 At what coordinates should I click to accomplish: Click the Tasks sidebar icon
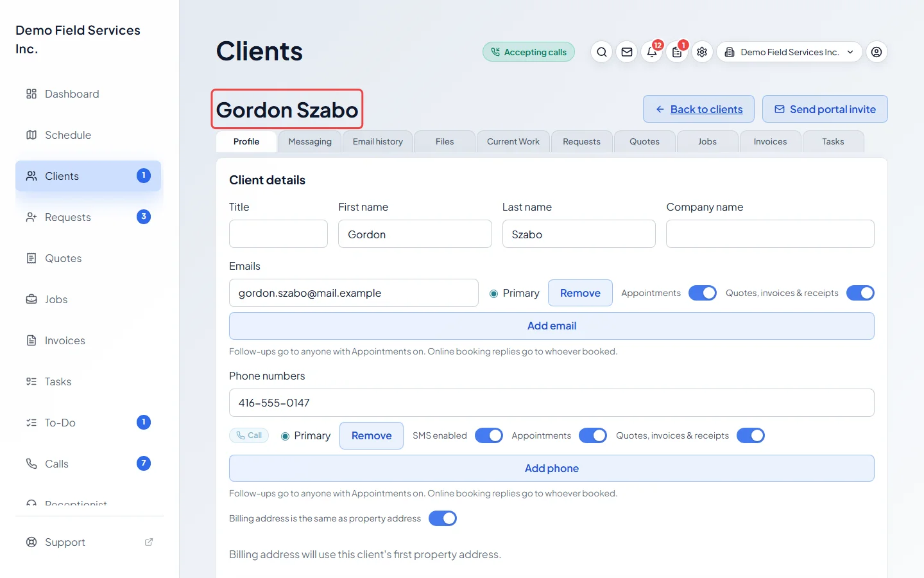(x=31, y=381)
